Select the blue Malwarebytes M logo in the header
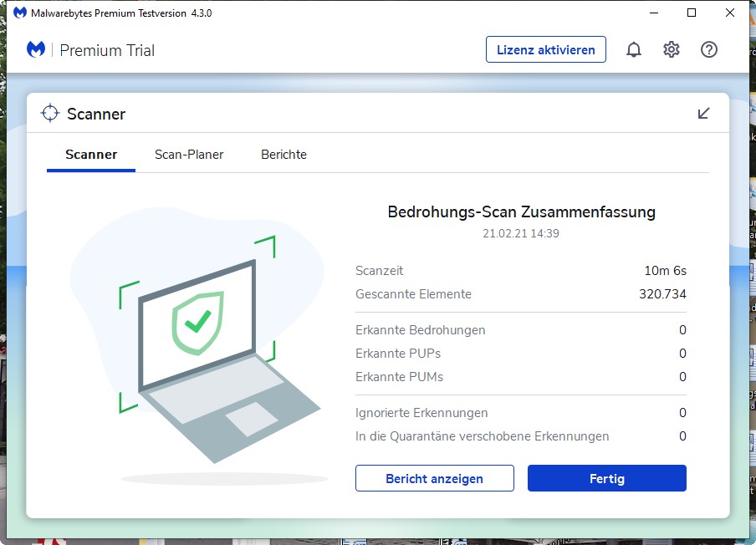This screenshot has width=756, height=545. (x=35, y=49)
